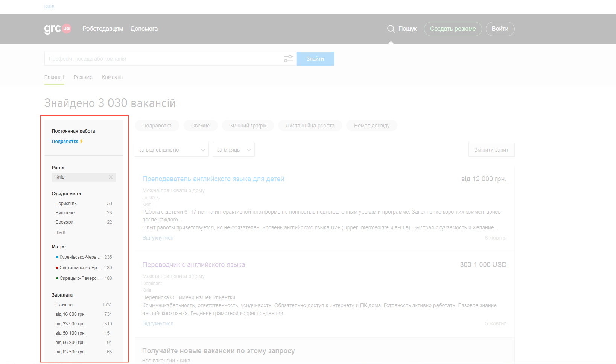Click the profession search input field
The height and width of the screenshot is (364, 616).
point(164,59)
